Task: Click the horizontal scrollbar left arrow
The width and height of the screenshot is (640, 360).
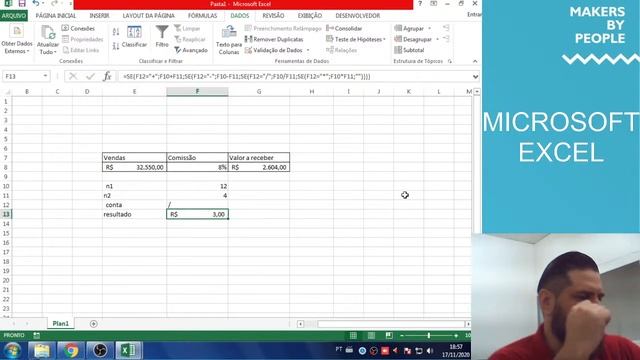Action: coord(300,324)
